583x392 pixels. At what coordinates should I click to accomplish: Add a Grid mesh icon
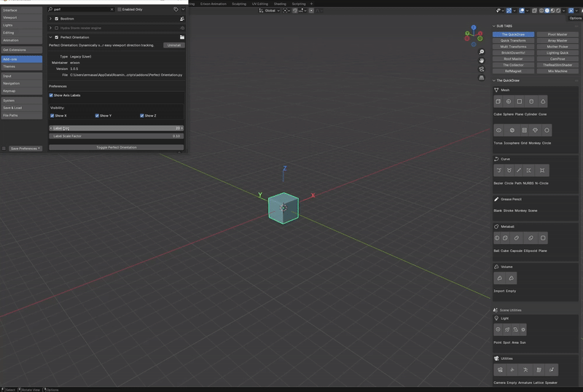[524, 130]
